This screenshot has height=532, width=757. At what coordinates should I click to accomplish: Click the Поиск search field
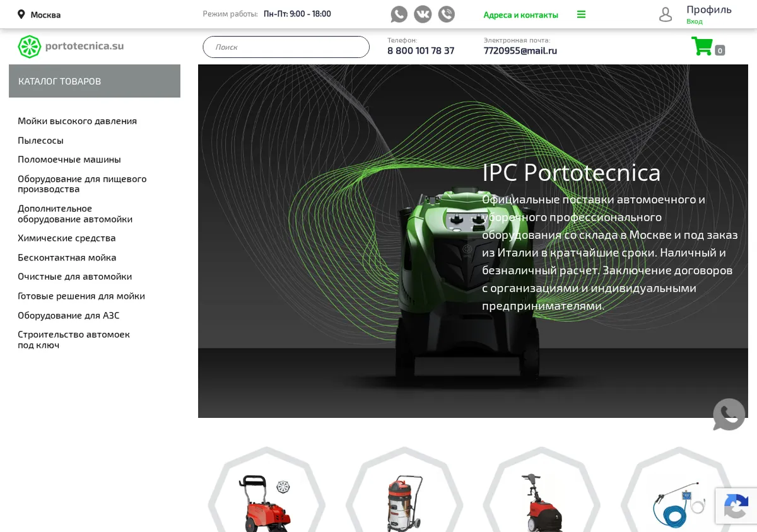pyautogui.click(x=286, y=47)
